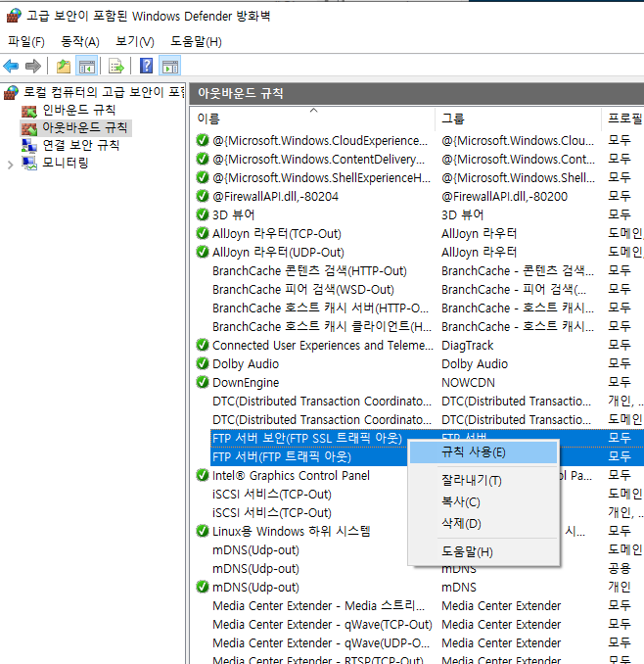Image resolution: width=644 pixels, height=664 pixels.
Task: Click green check icon of Linux용 Windows 하위 시스템
Action: pos(203,531)
